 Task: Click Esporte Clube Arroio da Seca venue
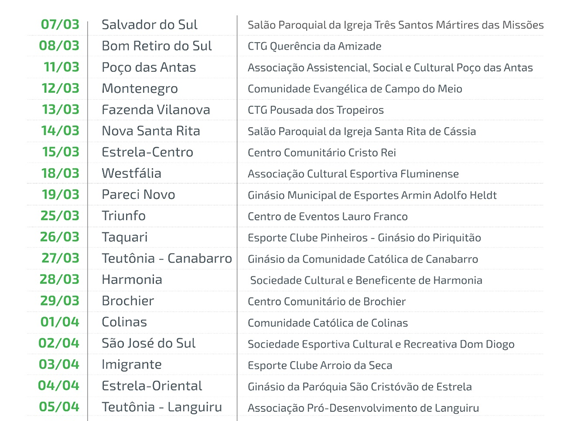(320, 365)
